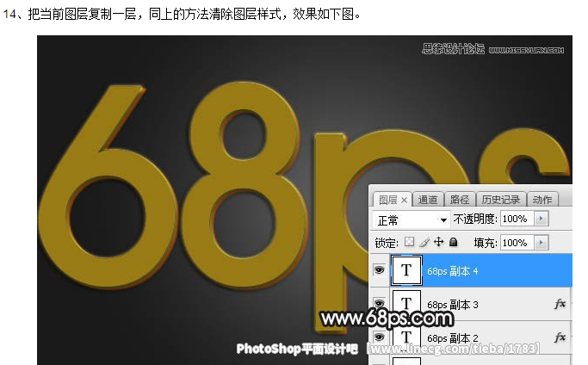This screenshot has height=365, width=588.
Task: Open fx effects of 68ps 副本 2
Action: [x=560, y=337]
